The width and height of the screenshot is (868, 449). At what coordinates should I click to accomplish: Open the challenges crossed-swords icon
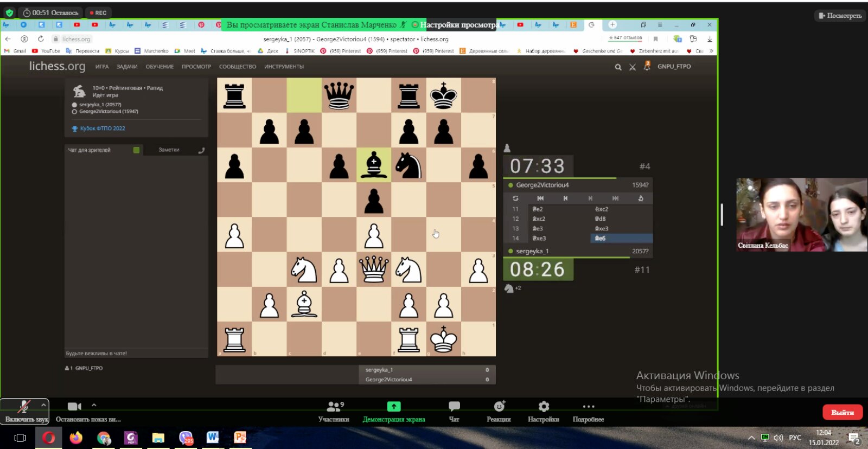point(633,67)
